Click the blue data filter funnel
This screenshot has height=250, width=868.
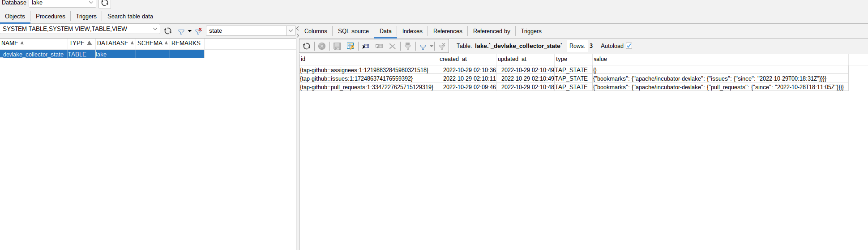[423, 47]
